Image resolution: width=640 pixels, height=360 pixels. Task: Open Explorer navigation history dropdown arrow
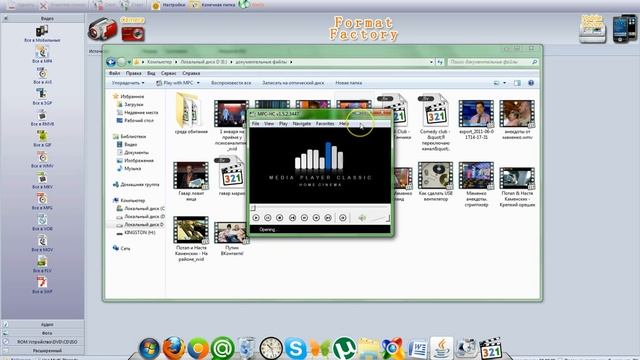pos(129,62)
